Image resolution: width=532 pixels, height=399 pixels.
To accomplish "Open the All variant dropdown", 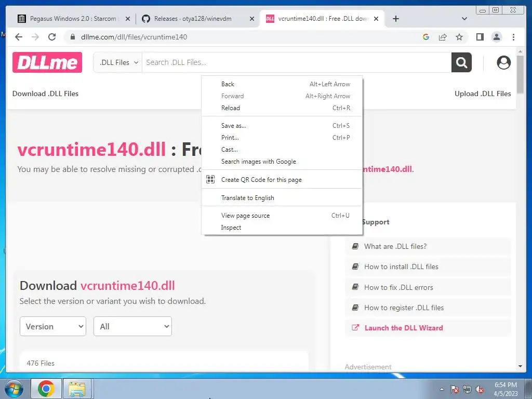I will (132, 326).
